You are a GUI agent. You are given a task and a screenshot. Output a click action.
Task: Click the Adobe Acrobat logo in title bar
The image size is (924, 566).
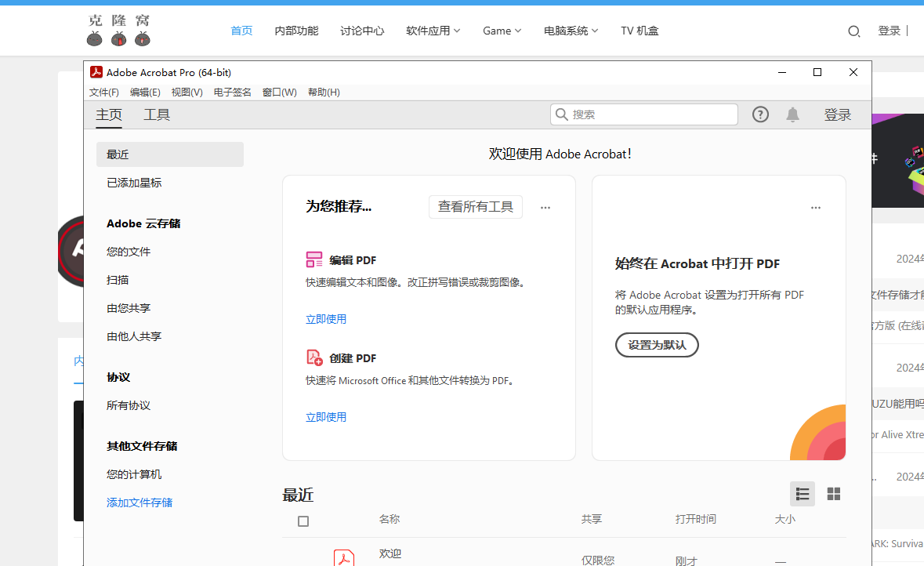tap(96, 72)
